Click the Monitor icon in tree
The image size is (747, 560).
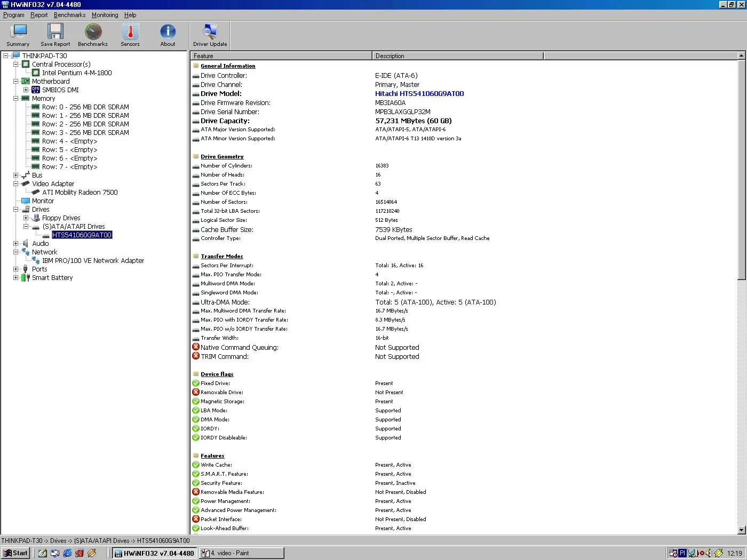[x=26, y=201]
